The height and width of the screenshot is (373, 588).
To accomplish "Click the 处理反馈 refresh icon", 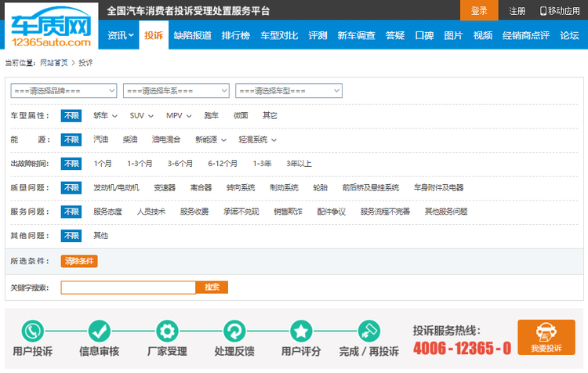I will click(234, 330).
